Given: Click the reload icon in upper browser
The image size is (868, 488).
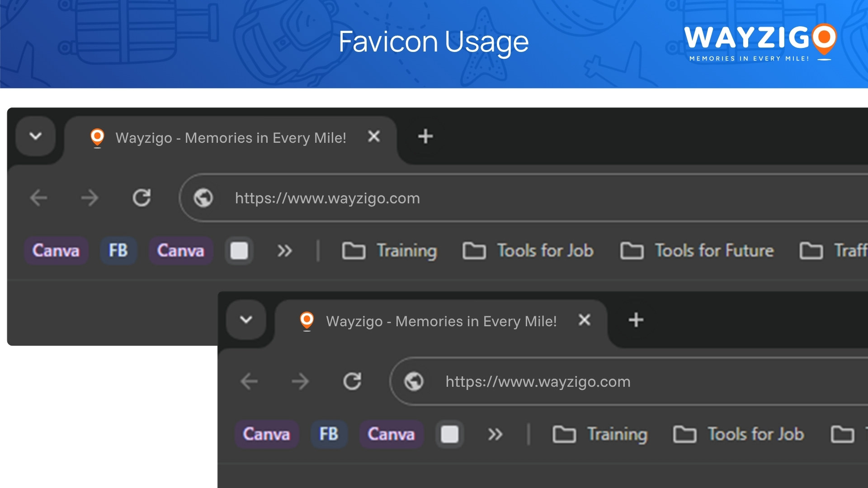Looking at the screenshot, I should point(142,198).
